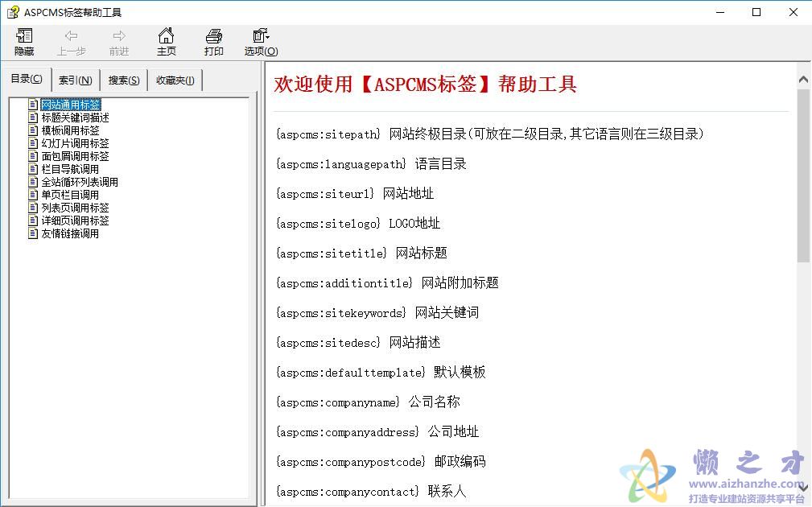Click page icon beside 标题关键词描述
This screenshot has height=507, width=812.
33,117
